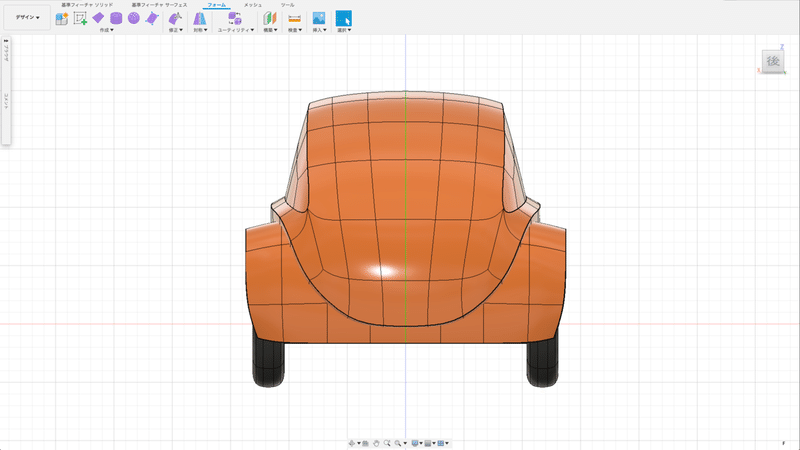The width and height of the screenshot is (800, 450).
Task: Expand the 作成 (Create) dropdown menu
Action: [105, 30]
